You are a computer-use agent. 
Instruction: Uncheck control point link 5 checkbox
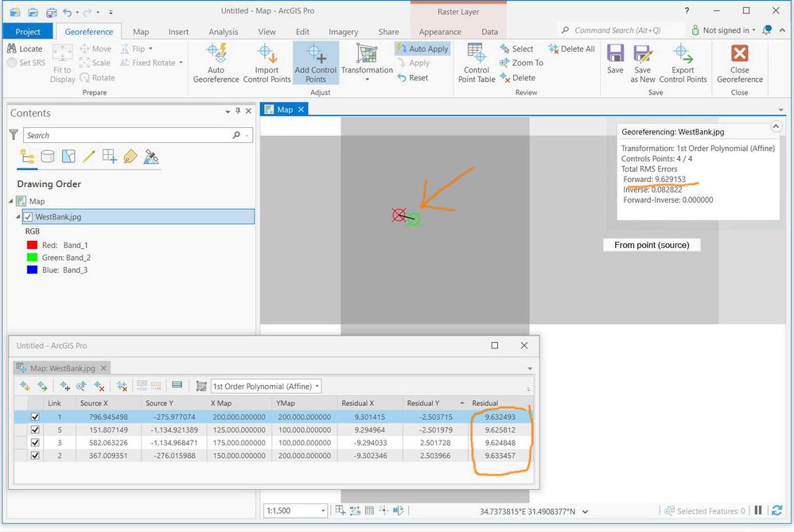click(x=35, y=429)
